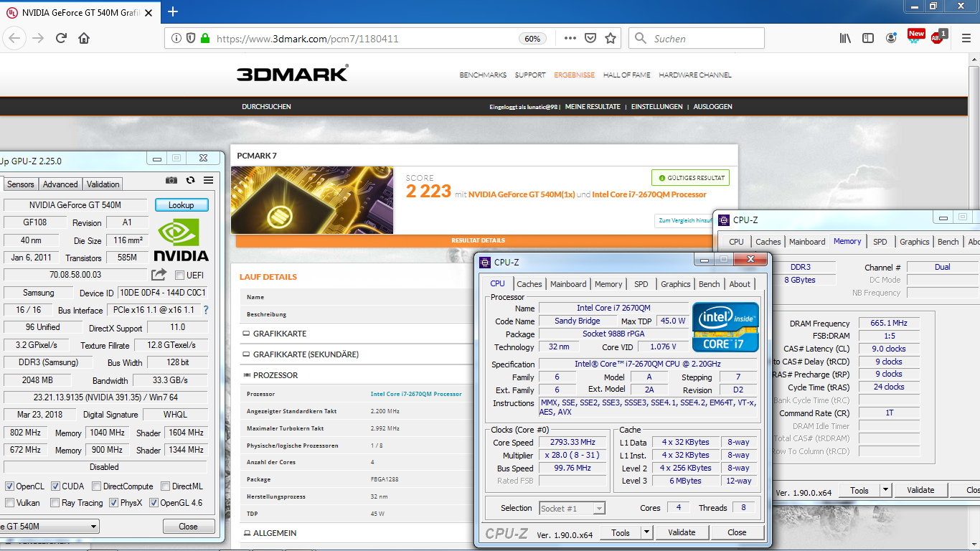The width and height of the screenshot is (980, 551).
Task: Open page actions three-dot menu
Action: tap(570, 39)
